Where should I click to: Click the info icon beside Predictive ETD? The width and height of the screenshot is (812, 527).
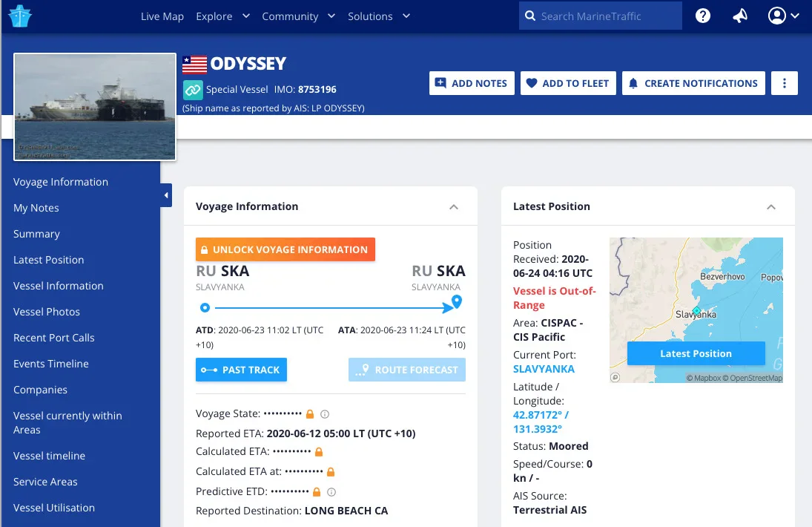(331, 492)
